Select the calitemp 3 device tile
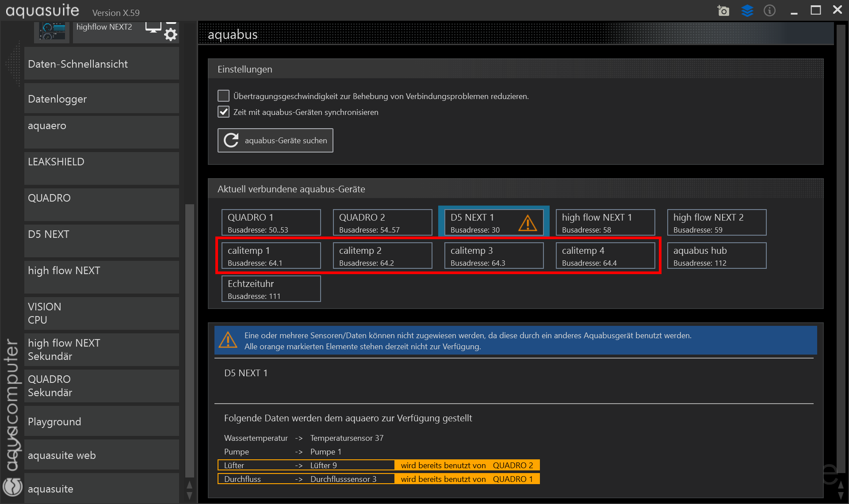This screenshot has width=849, height=504. click(x=493, y=256)
